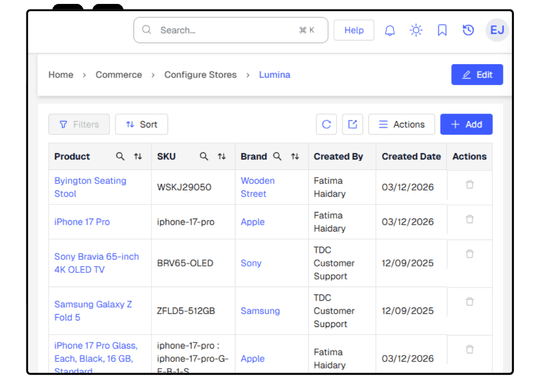This screenshot has width=540, height=384.
Task: Open the Sony brand link
Action: (x=251, y=263)
